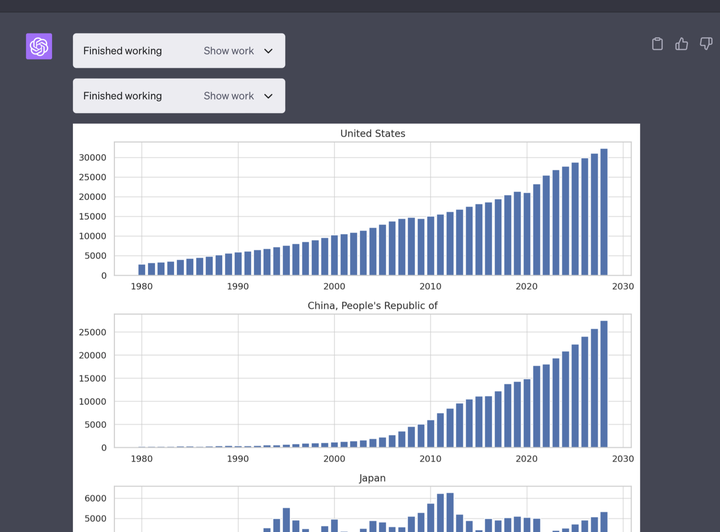Click the thumbs down icon
The image size is (720, 532).
pos(706,44)
